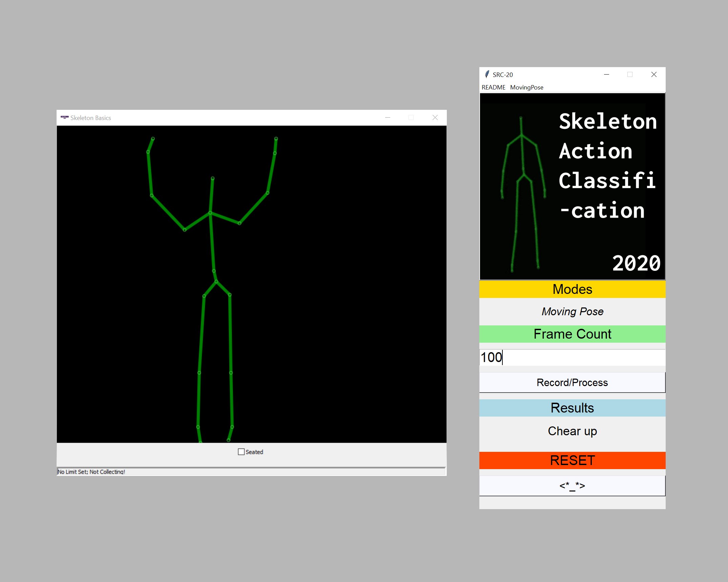Click the SRC-20 feather title icon
The image size is (728, 582).
(x=487, y=75)
